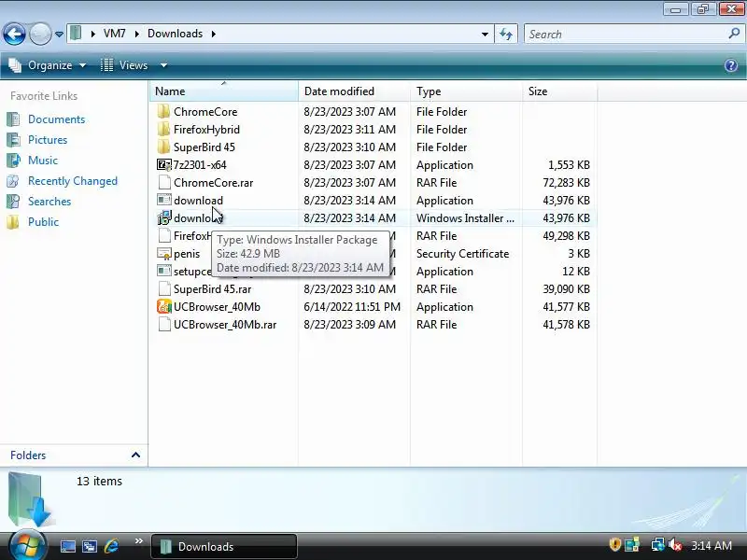Screen dimensions: 747x560
Task: Click the 72,283 KB size cell
Action: (x=566, y=182)
